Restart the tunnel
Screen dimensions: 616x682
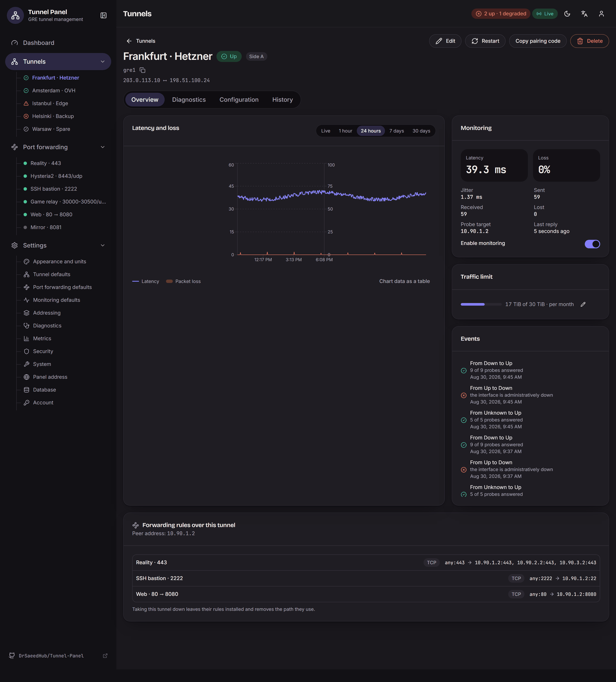click(485, 41)
